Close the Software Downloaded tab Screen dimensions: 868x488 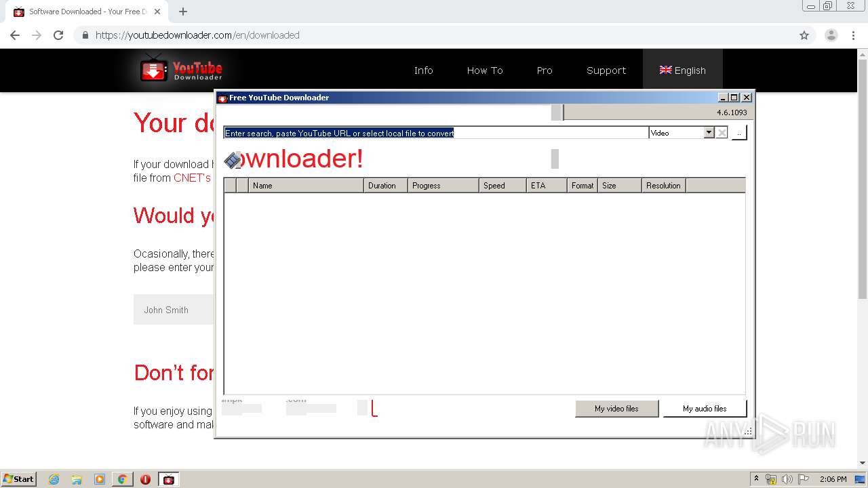[x=157, y=12]
